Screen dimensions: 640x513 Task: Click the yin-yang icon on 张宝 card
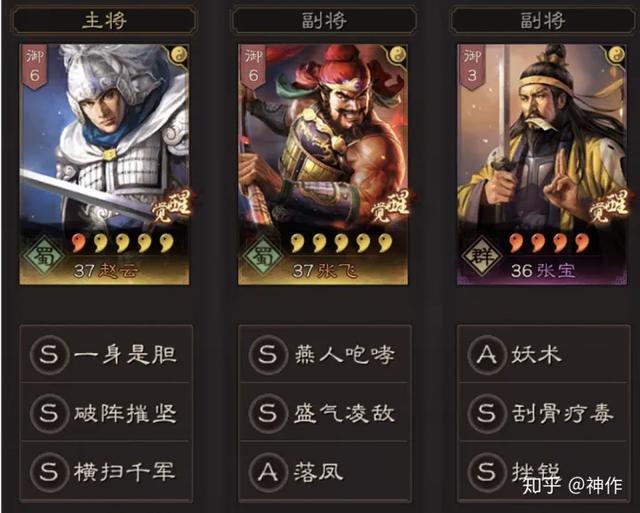[x=616, y=54]
